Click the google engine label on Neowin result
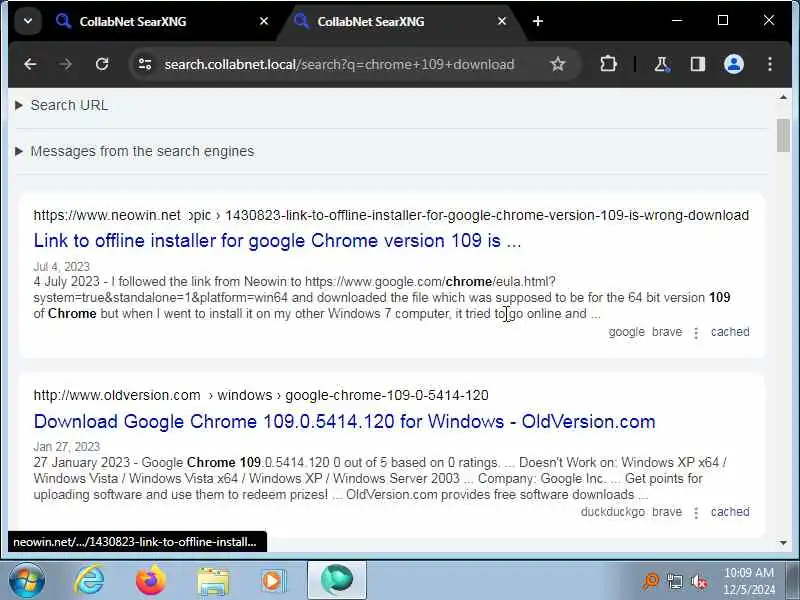This screenshot has height=600, width=800. pos(626,332)
